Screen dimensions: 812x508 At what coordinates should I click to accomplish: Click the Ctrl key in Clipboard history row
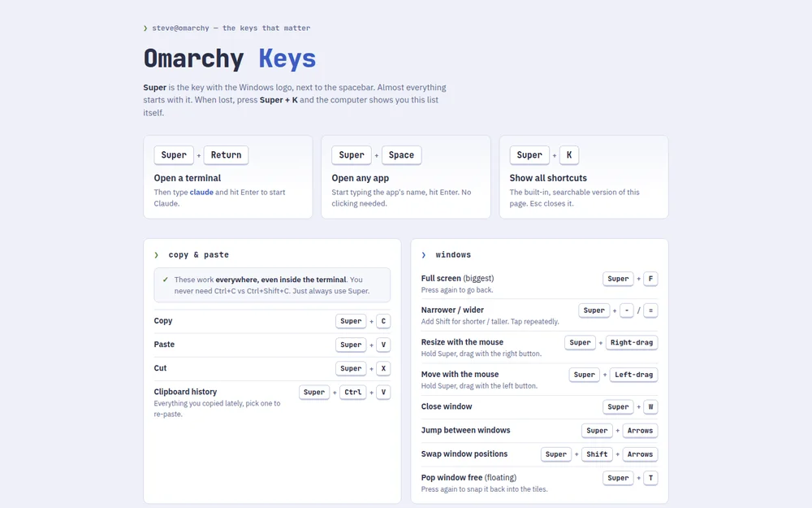[353, 393]
